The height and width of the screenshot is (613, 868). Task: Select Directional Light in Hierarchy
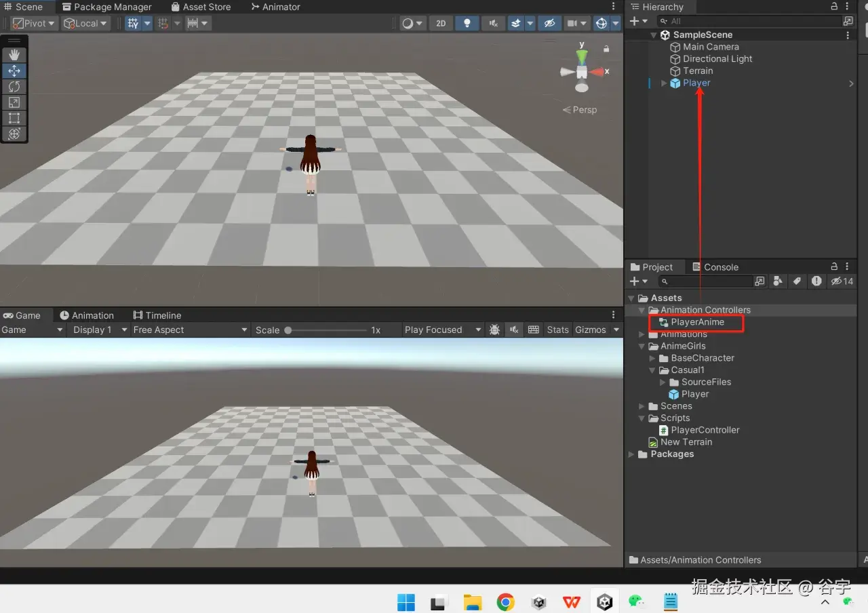(x=717, y=59)
